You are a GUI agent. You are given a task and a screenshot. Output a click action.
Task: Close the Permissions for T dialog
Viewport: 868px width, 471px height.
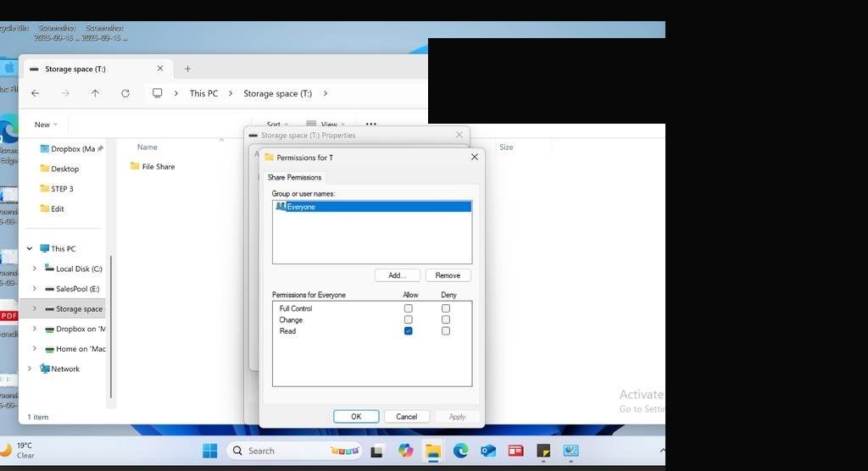475,158
